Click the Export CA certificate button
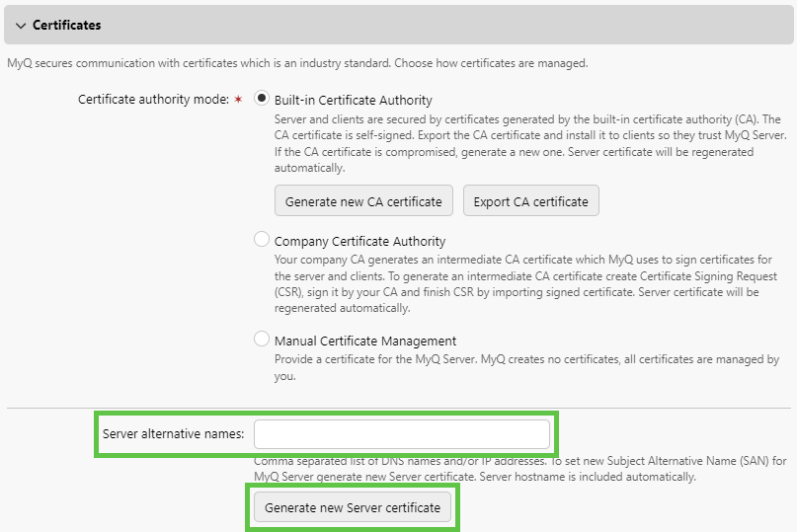797x532 pixels. pyautogui.click(x=530, y=201)
